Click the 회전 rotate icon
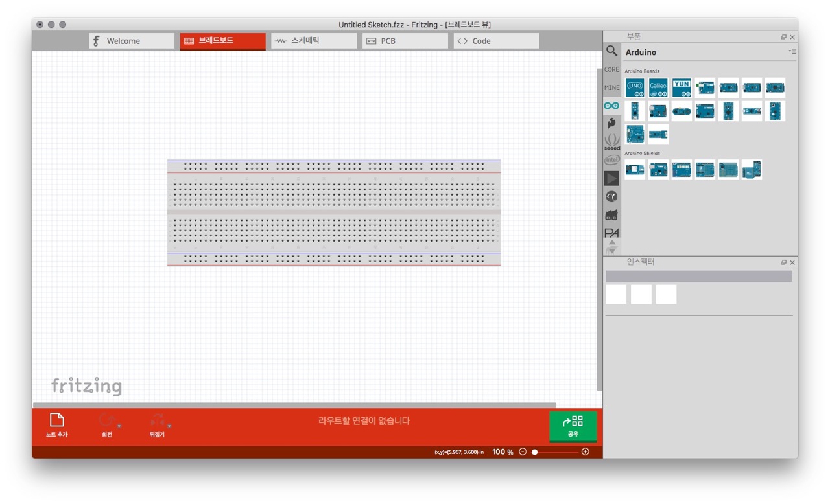The height and width of the screenshot is (504, 830). 107,420
